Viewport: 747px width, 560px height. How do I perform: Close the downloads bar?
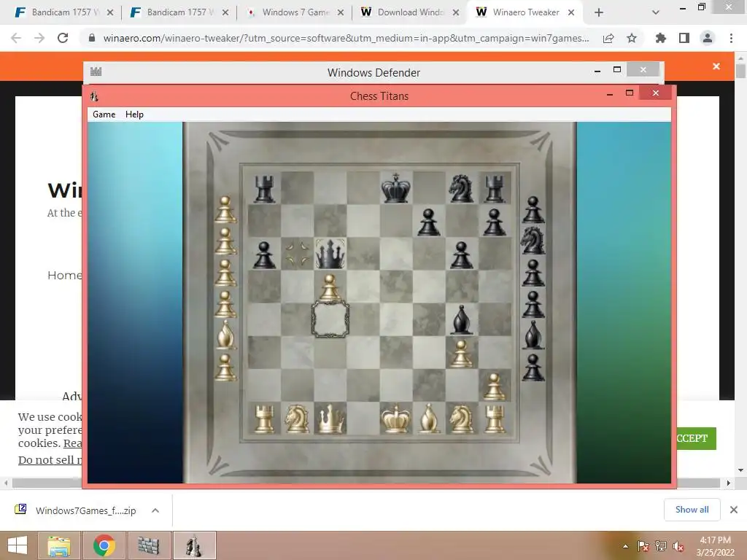click(x=734, y=510)
